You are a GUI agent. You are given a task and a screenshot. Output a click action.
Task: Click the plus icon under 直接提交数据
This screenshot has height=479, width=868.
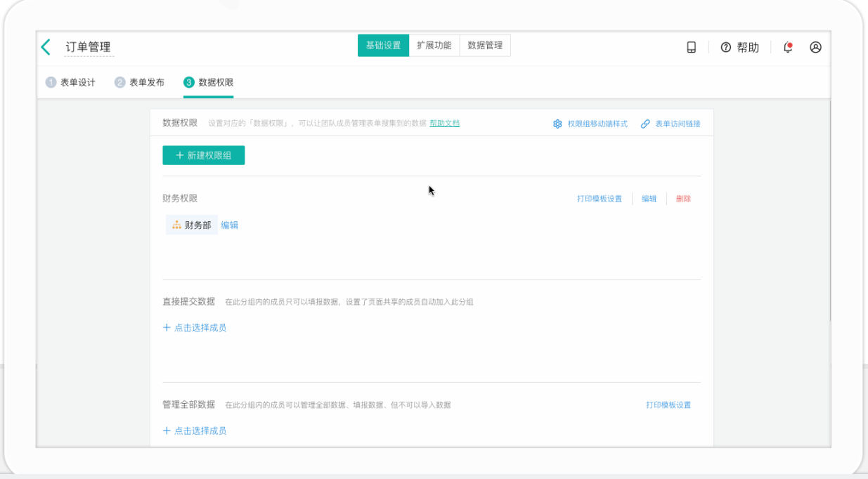(x=166, y=329)
